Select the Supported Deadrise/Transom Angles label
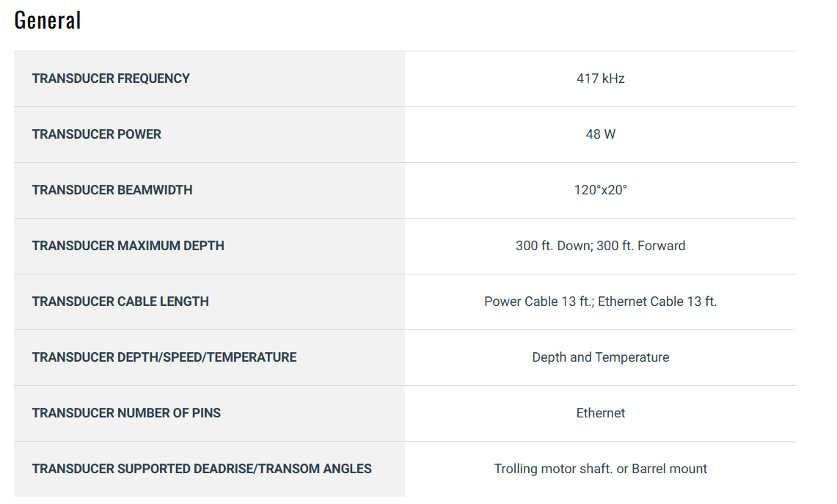837x504 pixels. [202, 469]
